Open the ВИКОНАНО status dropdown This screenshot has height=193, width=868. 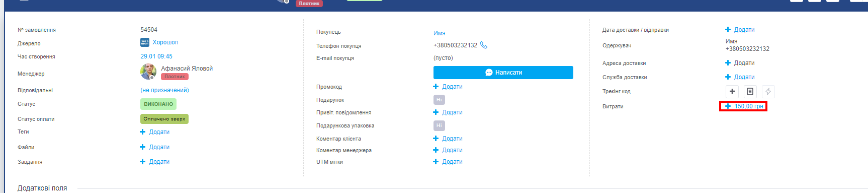click(x=158, y=104)
